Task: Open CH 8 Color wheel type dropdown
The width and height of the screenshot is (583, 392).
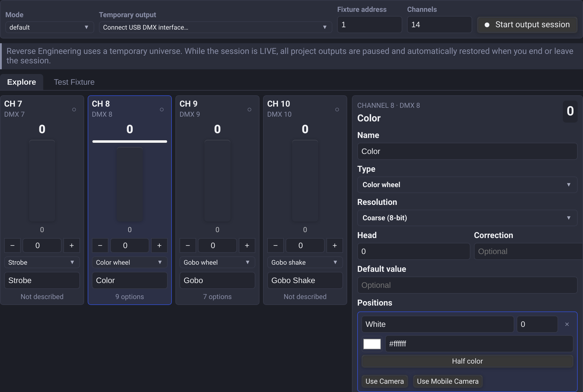Action: point(130,262)
